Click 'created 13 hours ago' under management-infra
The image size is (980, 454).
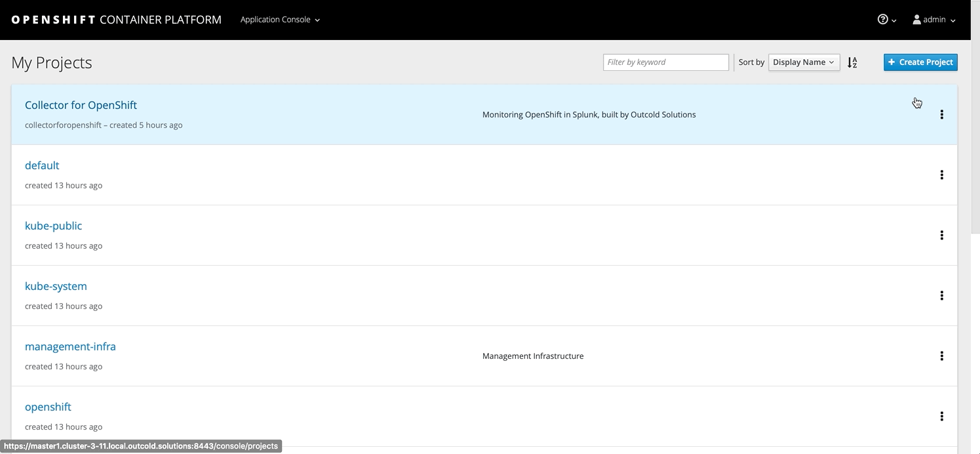tap(64, 367)
